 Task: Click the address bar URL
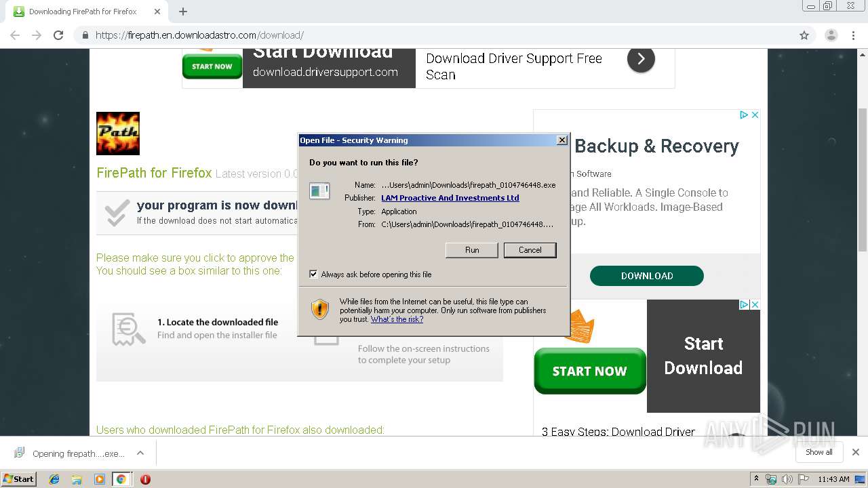199,35
